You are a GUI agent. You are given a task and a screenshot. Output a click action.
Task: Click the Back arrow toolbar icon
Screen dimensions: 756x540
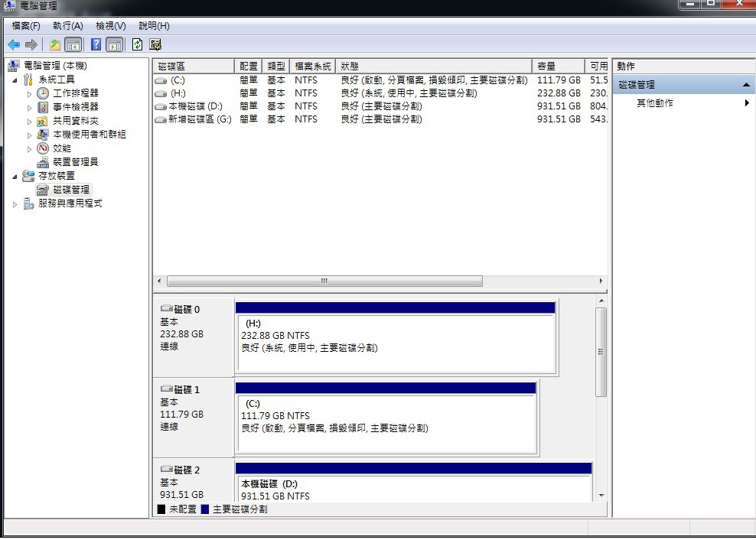14,45
